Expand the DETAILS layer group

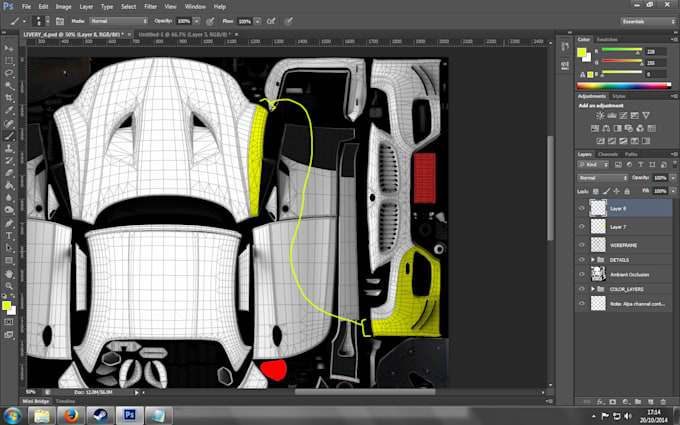[593, 259]
